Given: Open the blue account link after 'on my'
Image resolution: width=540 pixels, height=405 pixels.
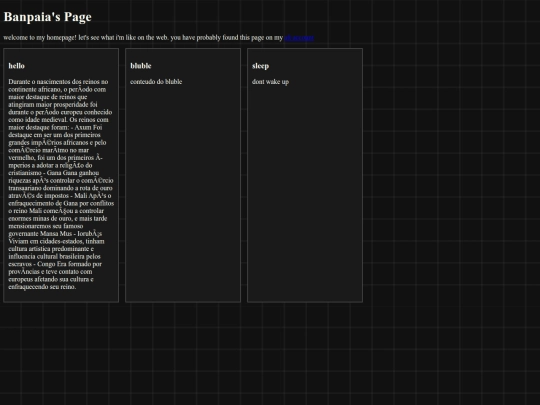Looking at the screenshot, I should point(299,38).
